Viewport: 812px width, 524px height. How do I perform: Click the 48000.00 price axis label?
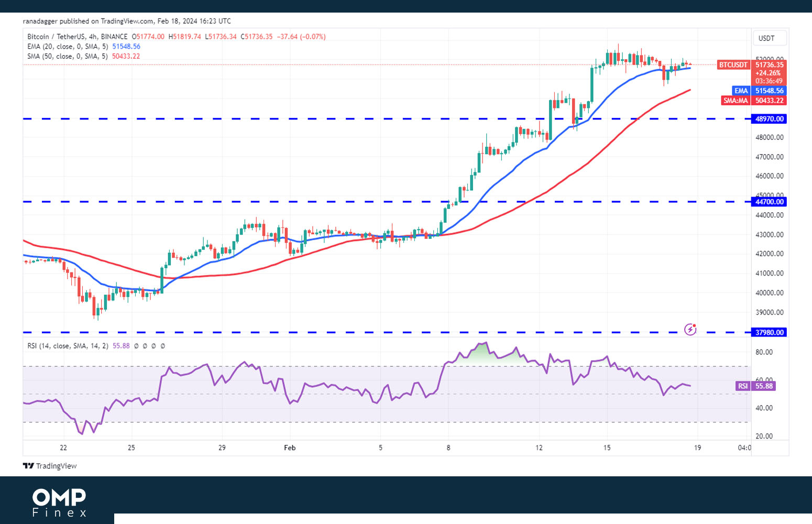coord(769,137)
